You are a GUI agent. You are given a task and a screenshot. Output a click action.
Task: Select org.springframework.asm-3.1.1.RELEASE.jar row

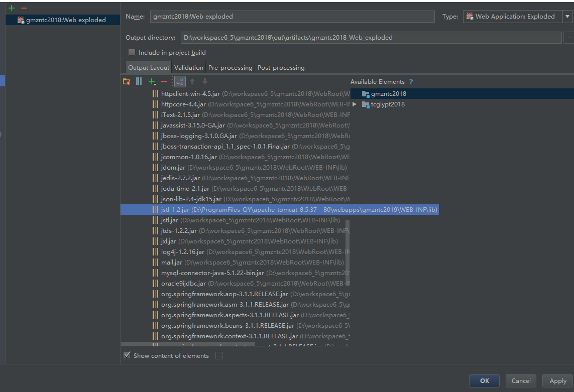236,305
